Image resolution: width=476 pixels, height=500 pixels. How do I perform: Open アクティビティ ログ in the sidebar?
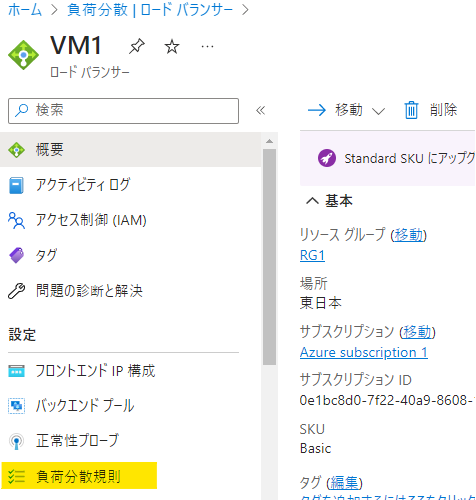coord(131,185)
